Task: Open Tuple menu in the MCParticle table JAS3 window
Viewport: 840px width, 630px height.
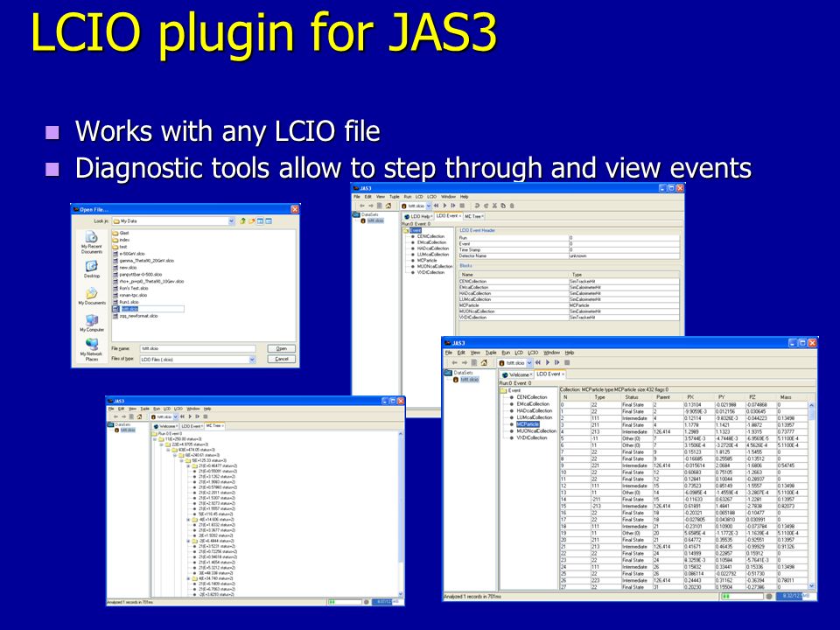Action: pos(491,353)
